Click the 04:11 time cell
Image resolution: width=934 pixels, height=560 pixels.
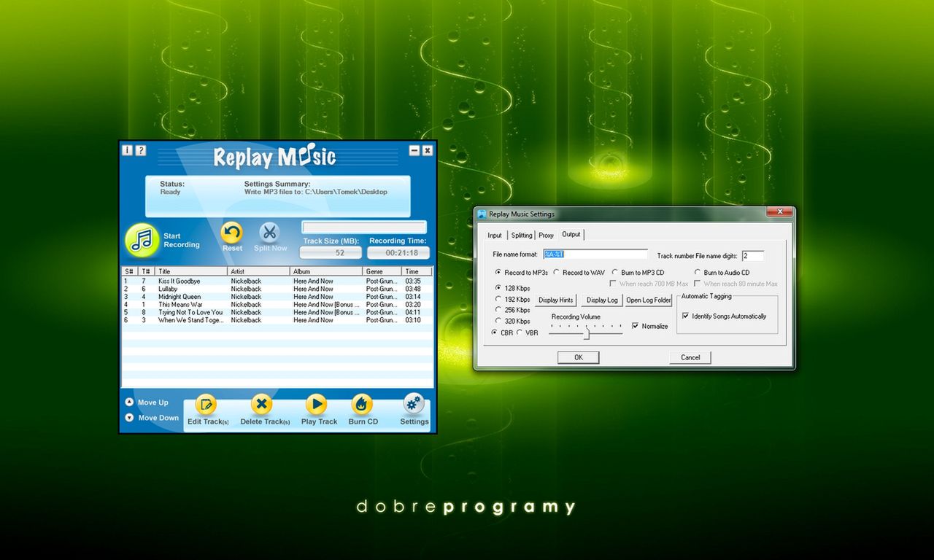pos(413,312)
